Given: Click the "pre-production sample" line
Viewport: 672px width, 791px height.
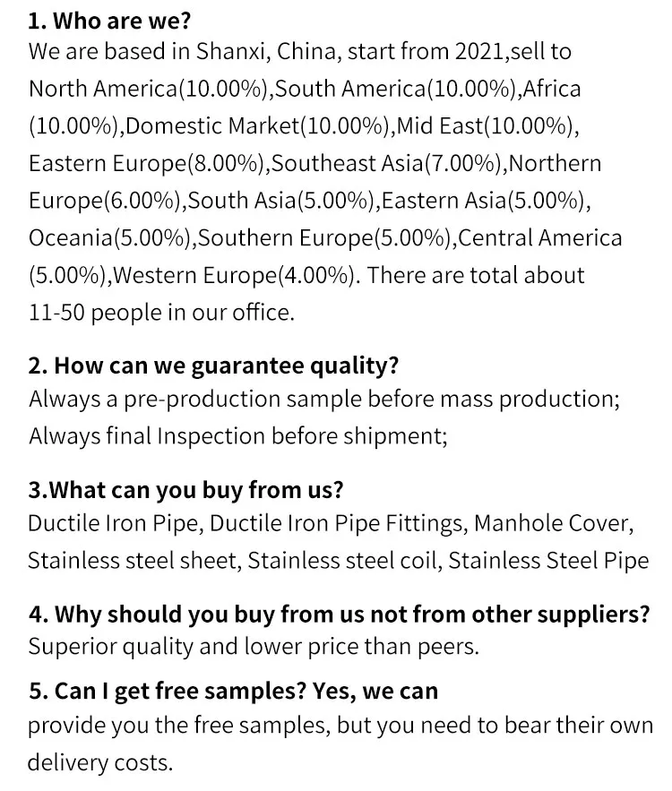Looking at the screenshot, I should pos(324,399).
